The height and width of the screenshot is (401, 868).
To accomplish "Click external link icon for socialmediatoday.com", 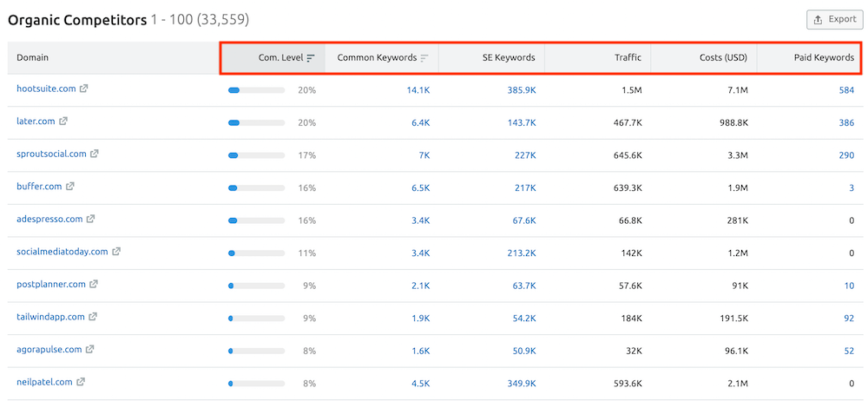I will [116, 252].
